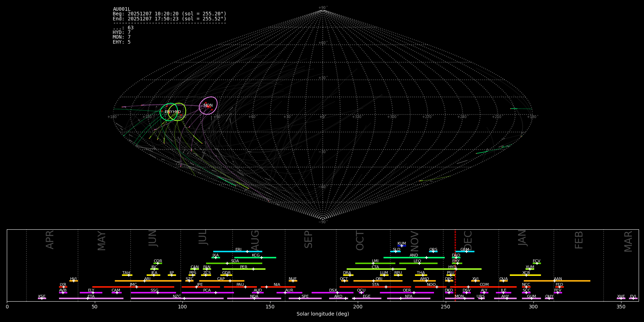Click the EHY radiant label in green circle

pos(169,112)
